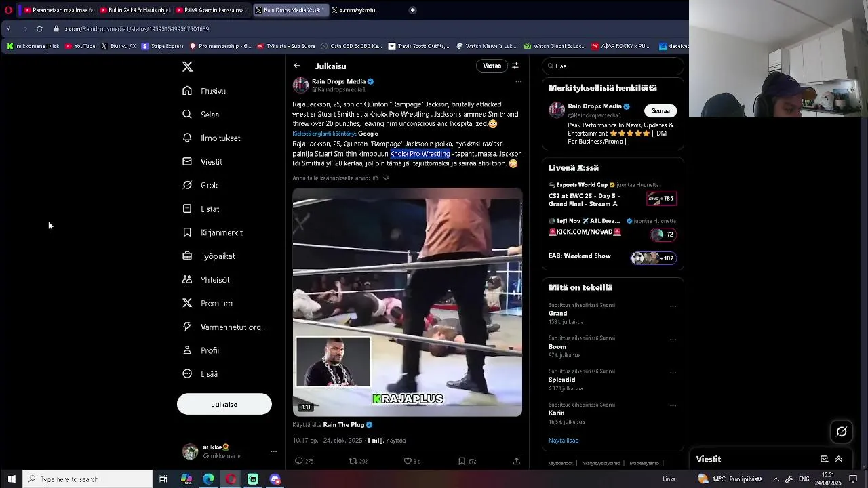This screenshot has width=868, height=488.
Task: Switch to Bullin Selkä & Hauis tab
Action: coord(134,10)
